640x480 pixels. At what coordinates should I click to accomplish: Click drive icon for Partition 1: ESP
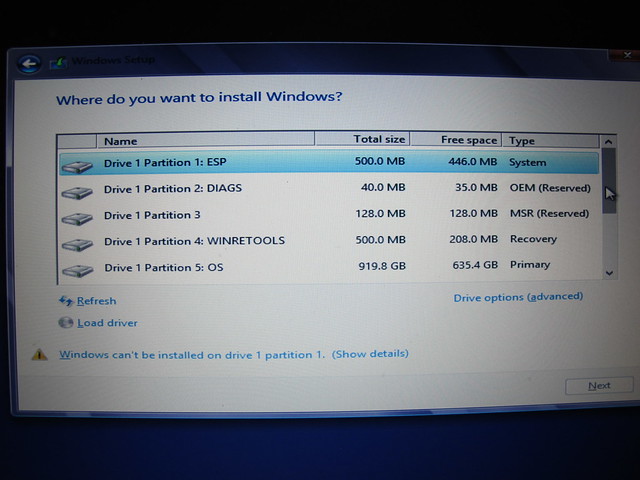coord(77,167)
